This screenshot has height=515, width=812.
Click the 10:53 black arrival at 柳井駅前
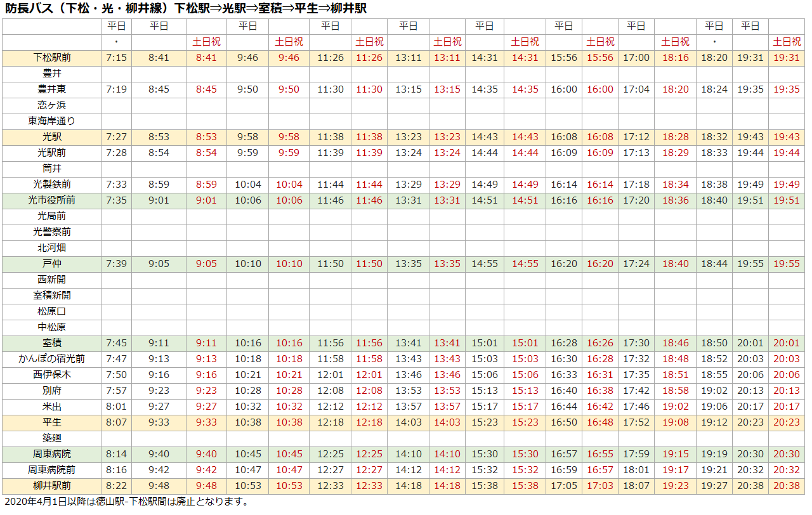tap(248, 486)
